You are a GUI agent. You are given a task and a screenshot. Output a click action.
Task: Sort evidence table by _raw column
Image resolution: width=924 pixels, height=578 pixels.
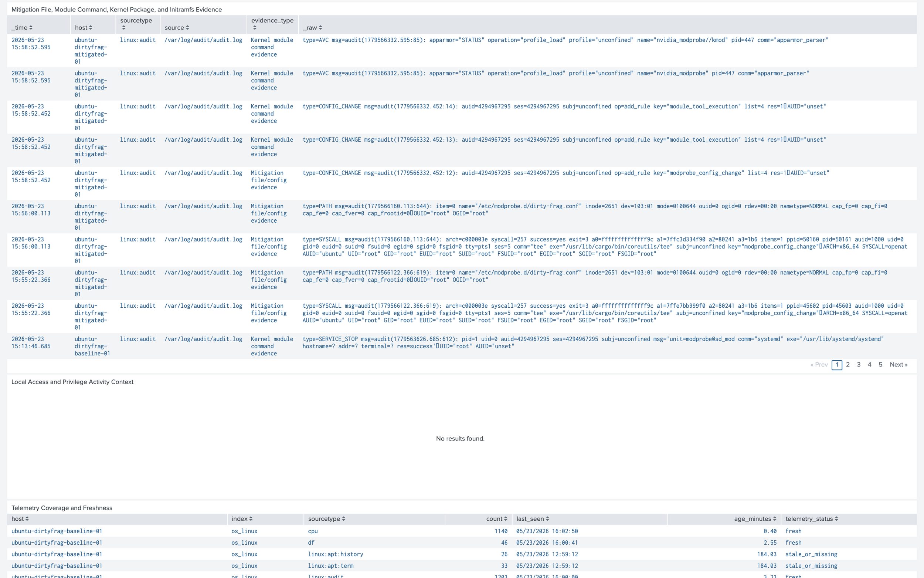click(312, 27)
